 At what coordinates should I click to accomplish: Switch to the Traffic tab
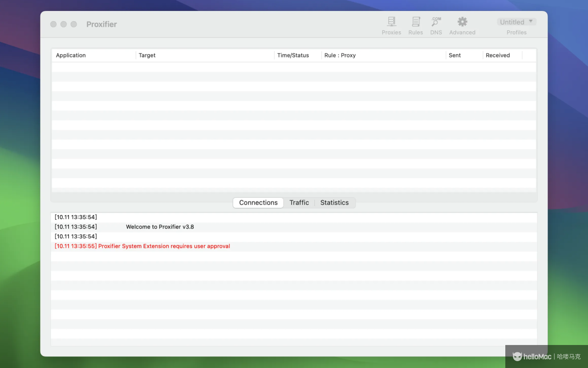(x=299, y=202)
